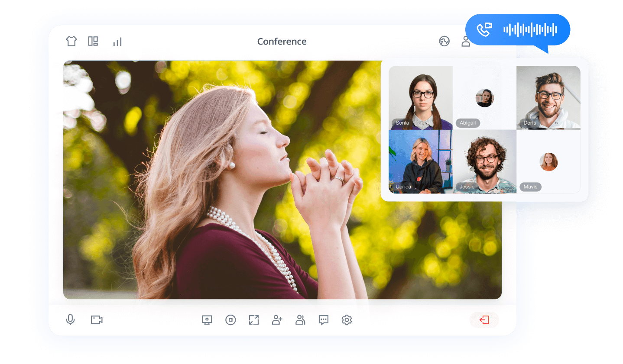Screen dimensions: 623x364
Task: Click the blue voice call bubble
Action: (x=518, y=29)
